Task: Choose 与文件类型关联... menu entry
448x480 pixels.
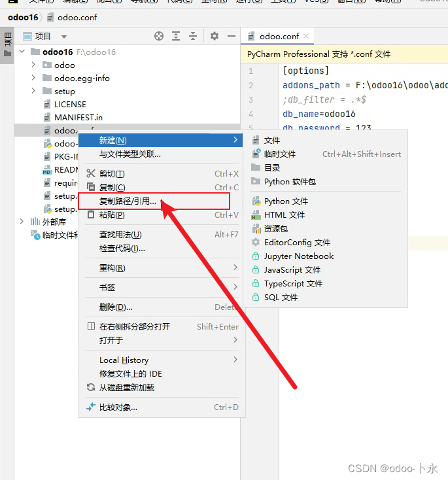Action: coord(160,154)
